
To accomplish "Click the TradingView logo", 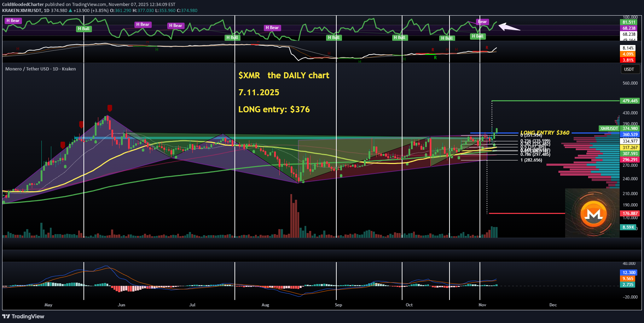I will tap(23, 316).
